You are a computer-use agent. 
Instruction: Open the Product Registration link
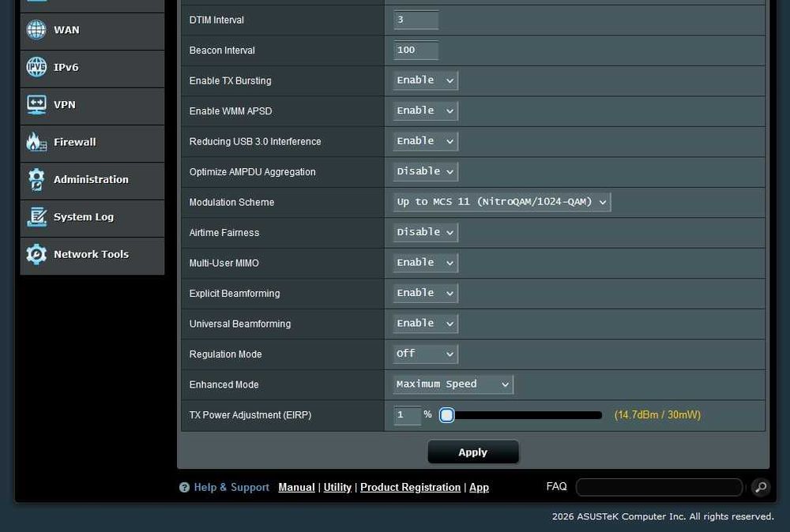pos(410,487)
